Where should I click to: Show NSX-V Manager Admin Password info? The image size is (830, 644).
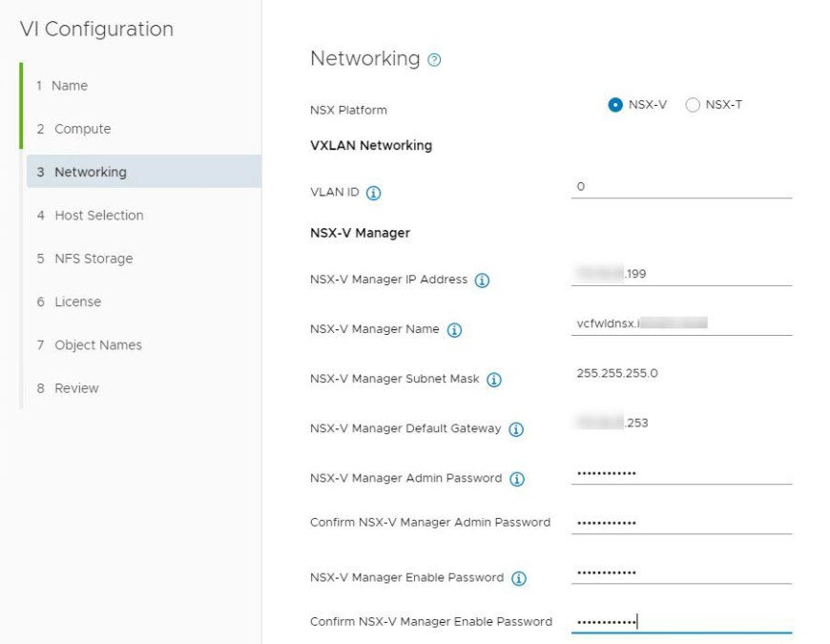click(517, 479)
